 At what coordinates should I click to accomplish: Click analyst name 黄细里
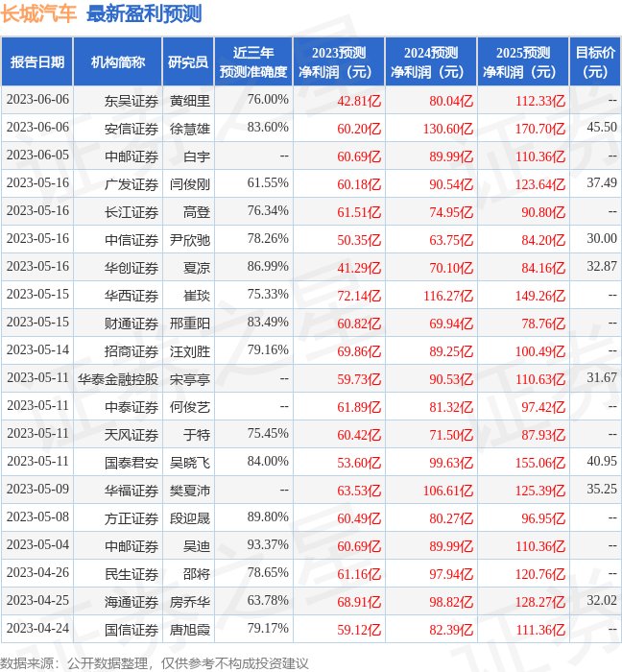pyautogui.click(x=190, y=101)
